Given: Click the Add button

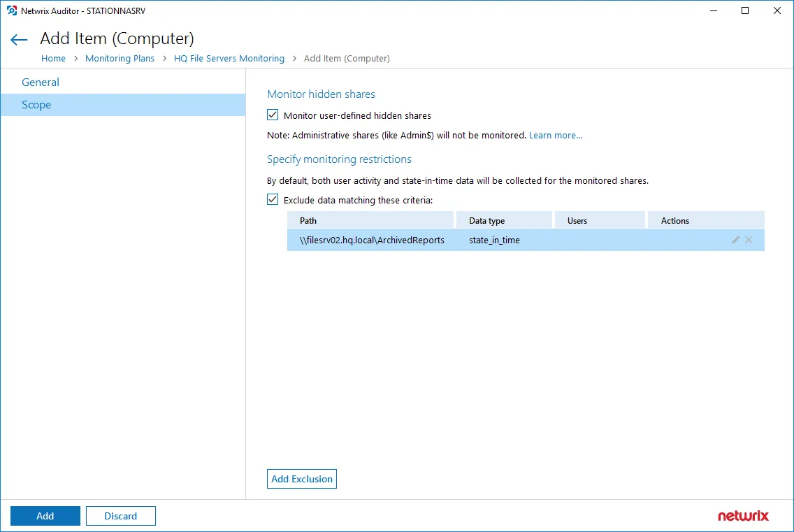Looking at the screenshot, I should [x=45, y=516].
